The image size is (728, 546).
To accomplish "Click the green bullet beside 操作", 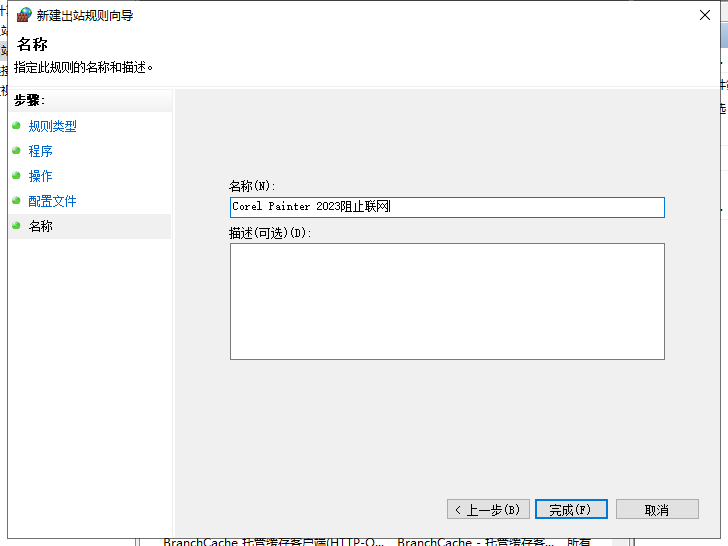I will point(16,176).
